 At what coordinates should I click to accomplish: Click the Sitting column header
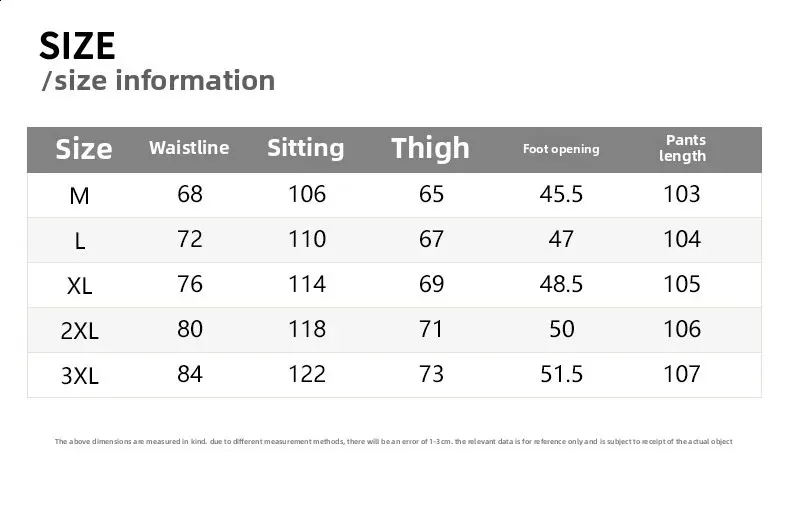306,148
